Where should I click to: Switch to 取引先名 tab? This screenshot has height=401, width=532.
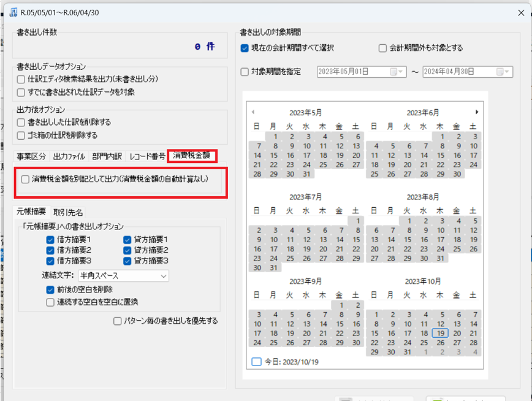click(68, 213)
